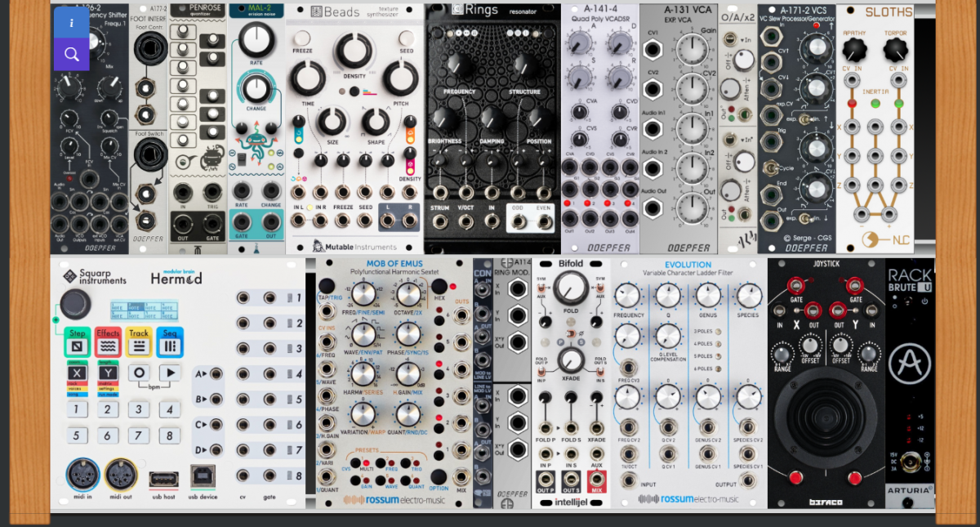Open the search magnifier button
Viewport: 980px width, 527px height.
coord(72,55)
